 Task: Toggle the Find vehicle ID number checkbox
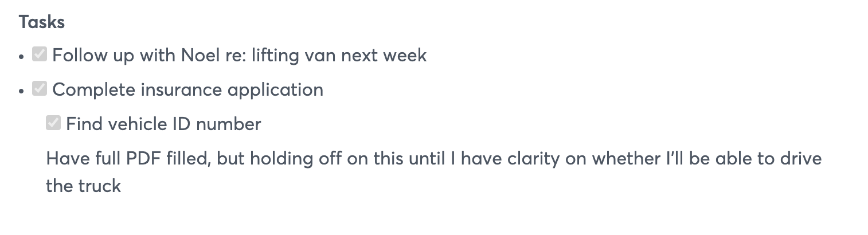click(53, 123)
